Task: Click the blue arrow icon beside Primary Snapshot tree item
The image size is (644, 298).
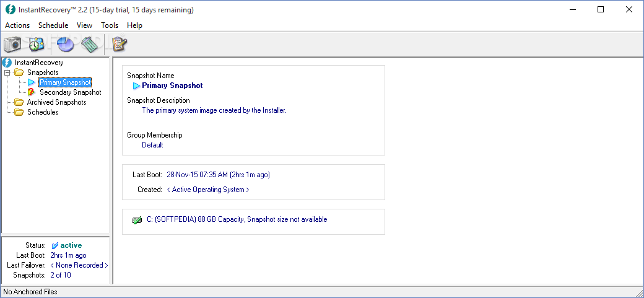Action: (31, 82)
